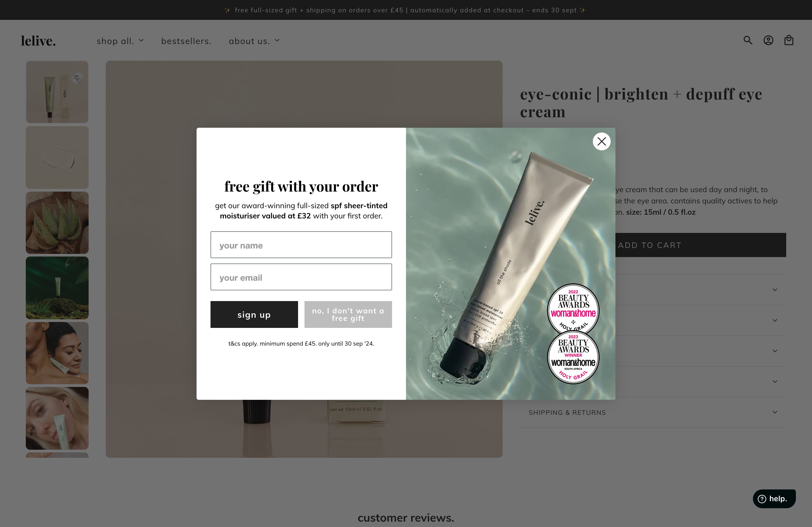
Task: Open the bestsellers page
Action: (186, 41)
